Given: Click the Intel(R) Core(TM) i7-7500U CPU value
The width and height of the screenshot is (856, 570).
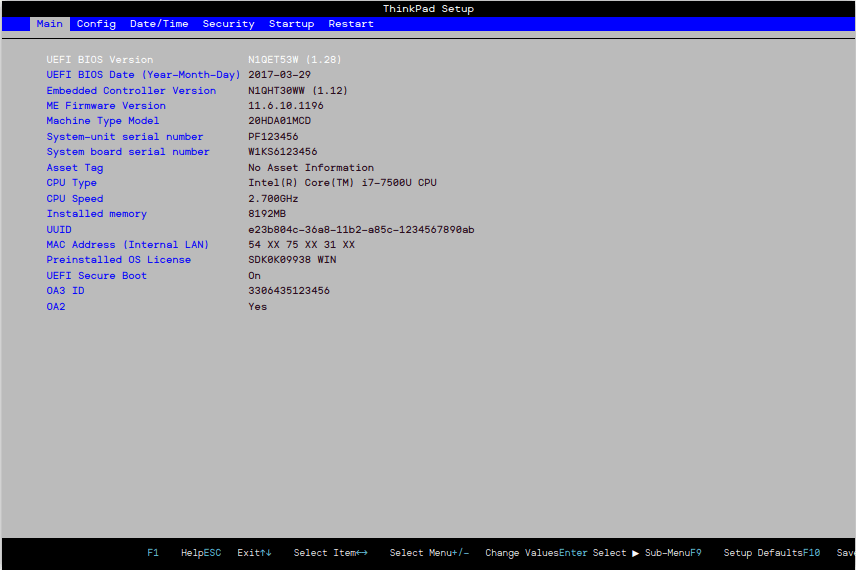Looking at the screenshot, I should (x=342, y=183).
